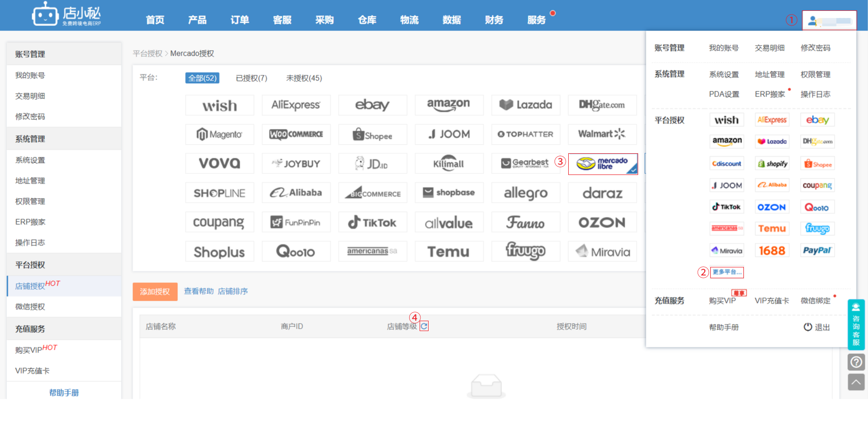The image size is (868, 440).
Task: Open the 查看帮助 link
Action: tap(199, 291)
